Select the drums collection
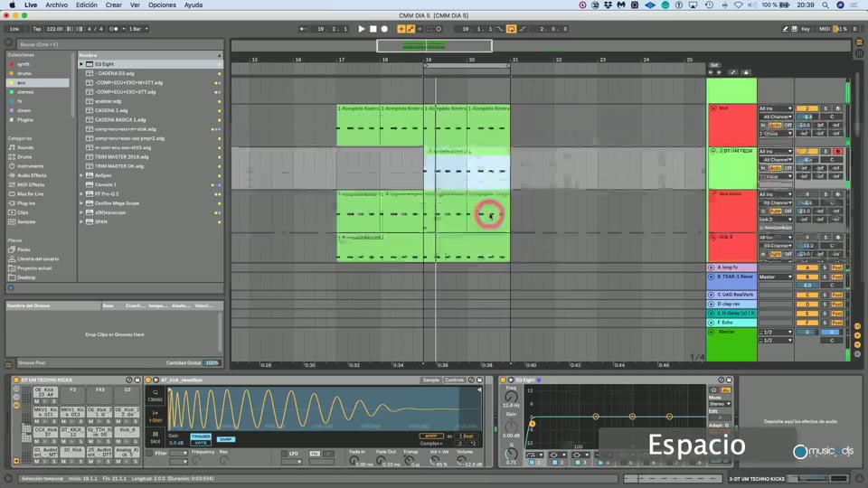 [x=38, y=73]
